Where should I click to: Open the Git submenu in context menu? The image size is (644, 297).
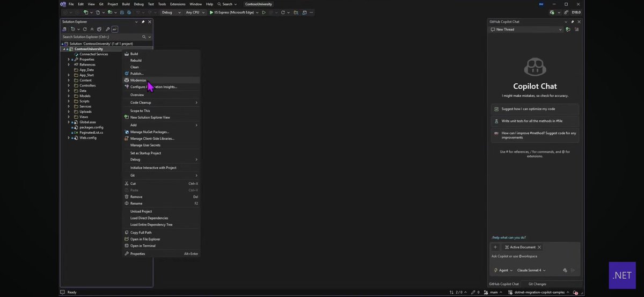[161, 175]
